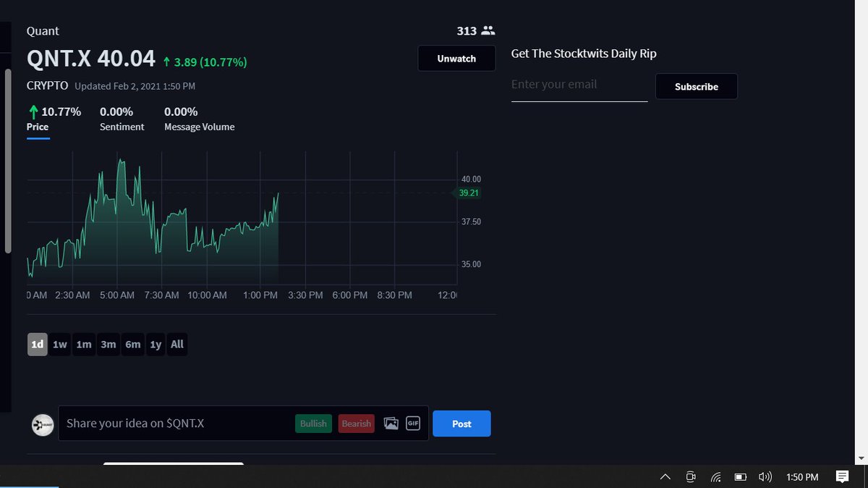Click the 40.00 chart axis label

pyautogui.click(x=471, y=180)
